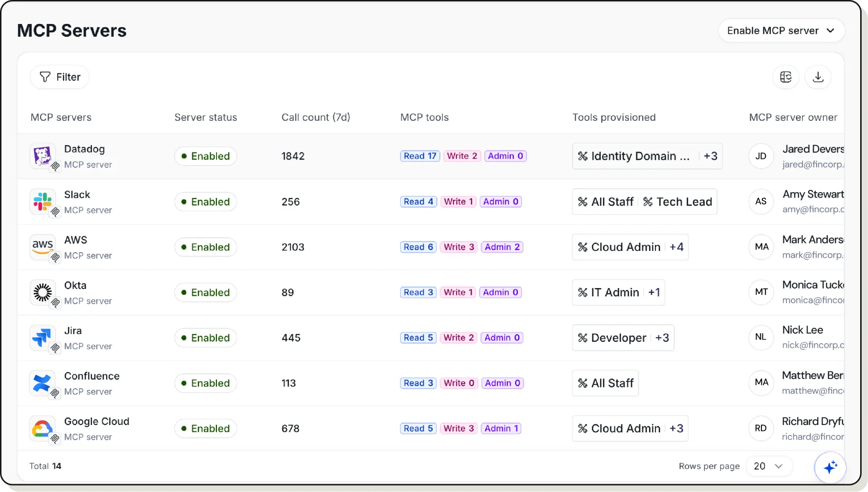Click the Read 4 tag for Slack
This screenshot has height=492, width=868.
click(418, 201)
